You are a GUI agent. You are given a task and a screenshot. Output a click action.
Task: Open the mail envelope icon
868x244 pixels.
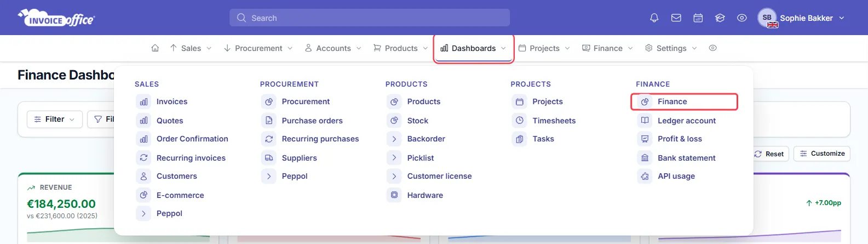676,18
